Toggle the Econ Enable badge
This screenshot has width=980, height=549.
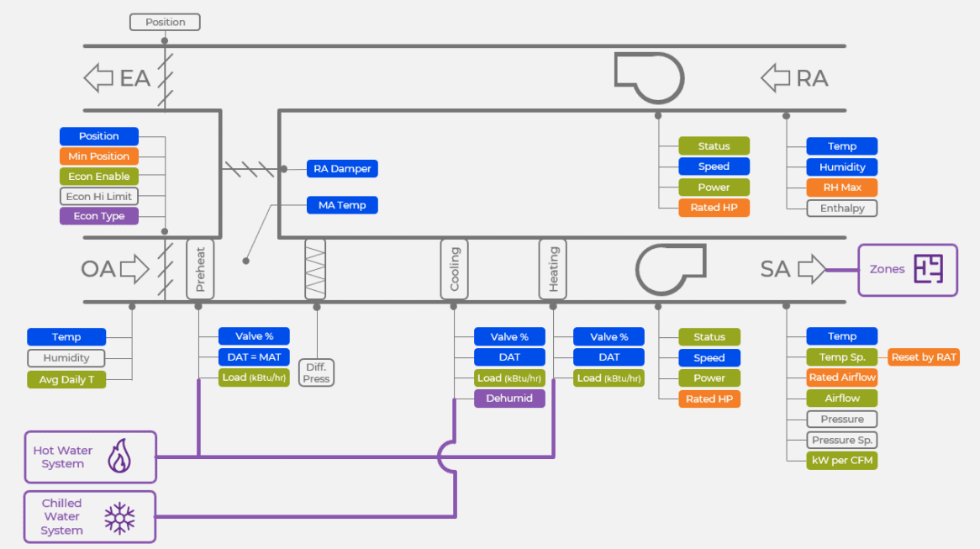(98, 176)
